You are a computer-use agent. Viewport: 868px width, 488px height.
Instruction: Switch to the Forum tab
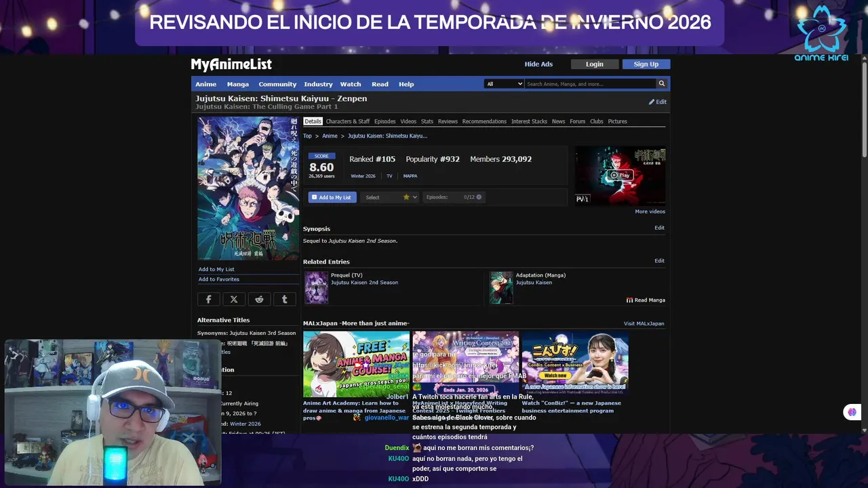tap(577, 121)
